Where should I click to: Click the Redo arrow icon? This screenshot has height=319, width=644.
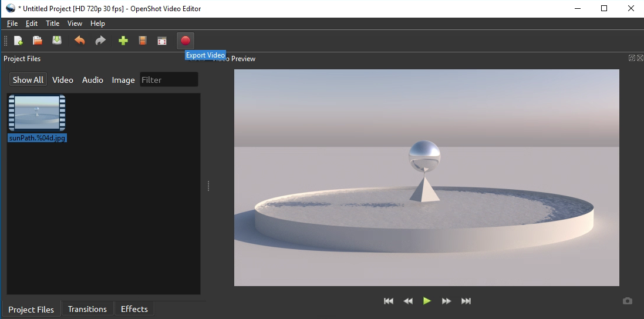(x=100, y=41)
